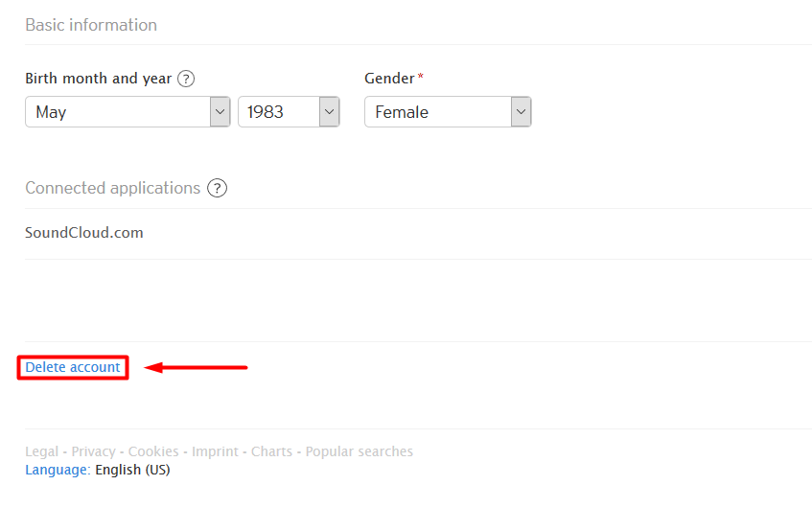812x508 pixels.
Task: Open the Privacy footer link
Action: (x=93, y=451)
